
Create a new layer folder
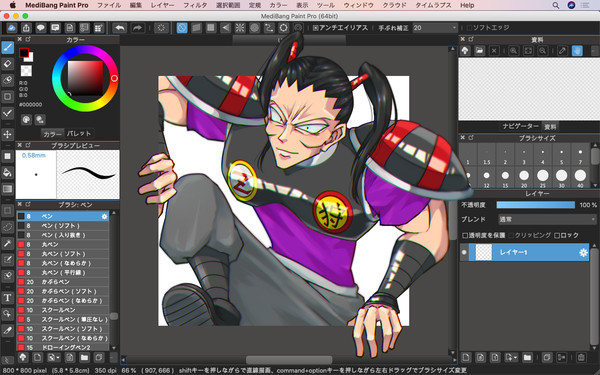[527, 357]
